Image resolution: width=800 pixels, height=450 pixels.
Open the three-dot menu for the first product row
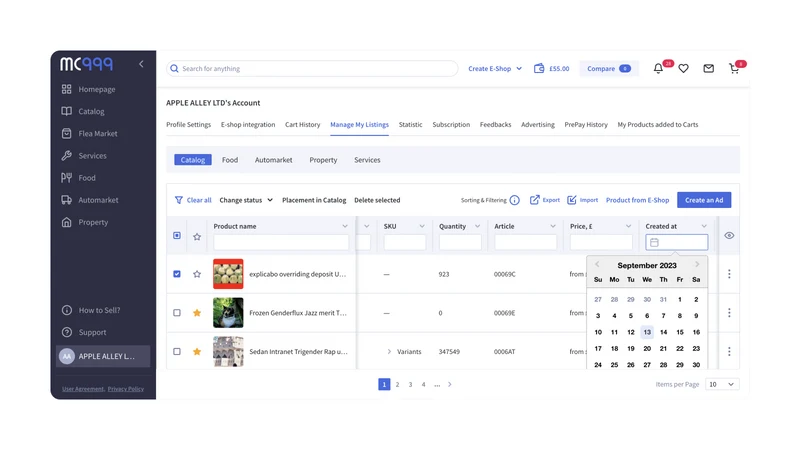pos(729,274)
